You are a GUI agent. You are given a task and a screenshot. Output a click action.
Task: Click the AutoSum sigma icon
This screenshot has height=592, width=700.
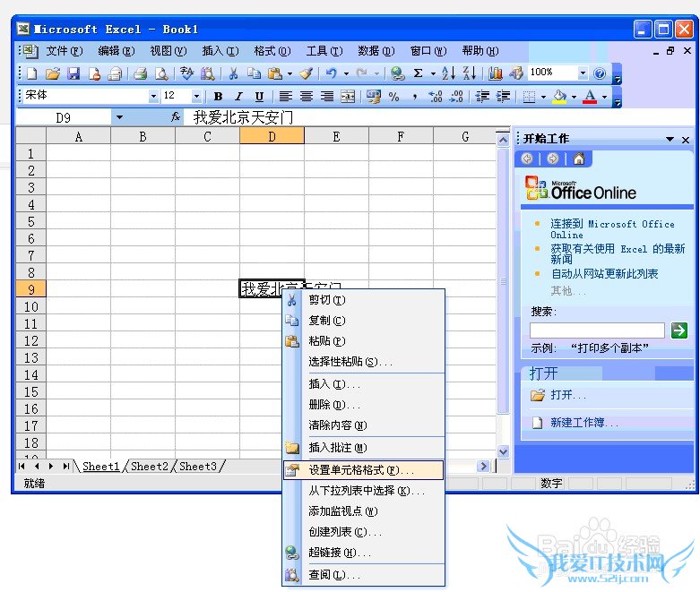click(418, 73)
